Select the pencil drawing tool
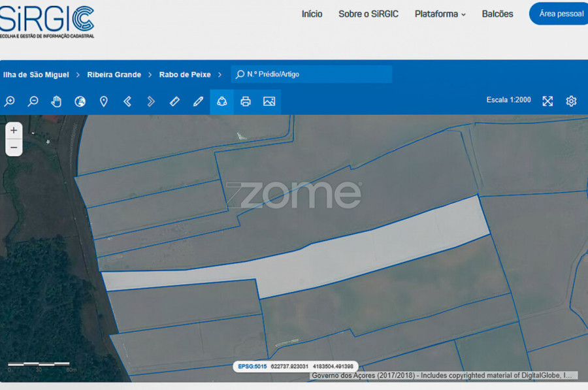The width and height of the screenshot is (588, 390). tap(198, 101)
